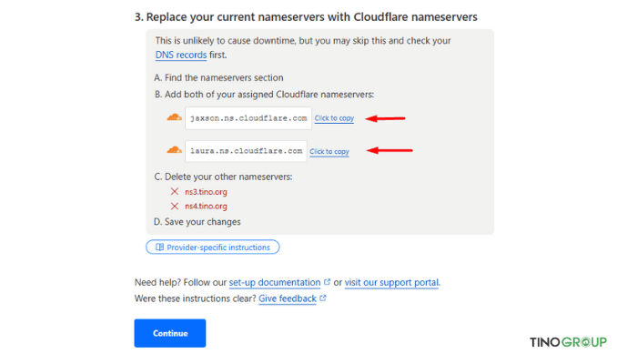Select the laura.ns.cloudflare.com nameserver field
Viewport: 637px width, 364px height.
coord(246,151)
